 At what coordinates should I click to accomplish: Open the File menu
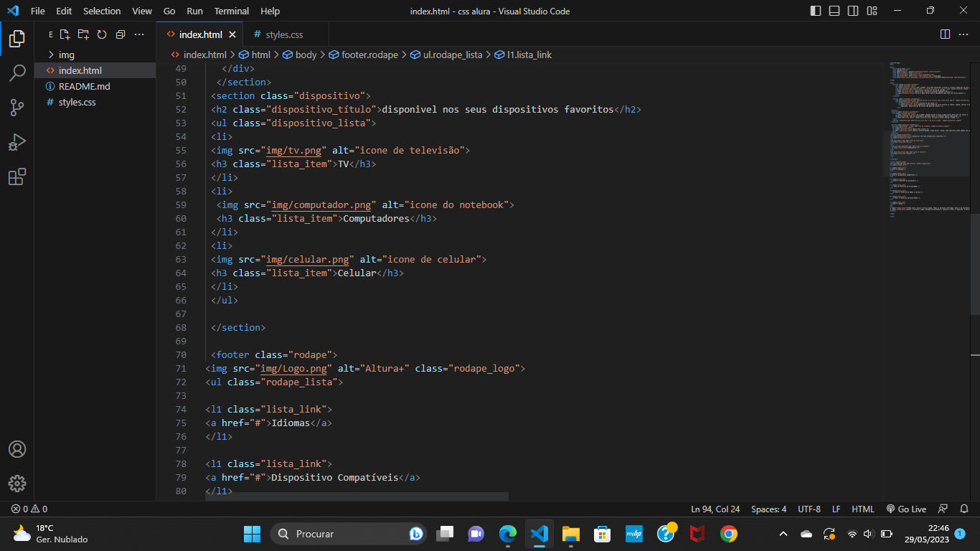click(x=38, y=11)
